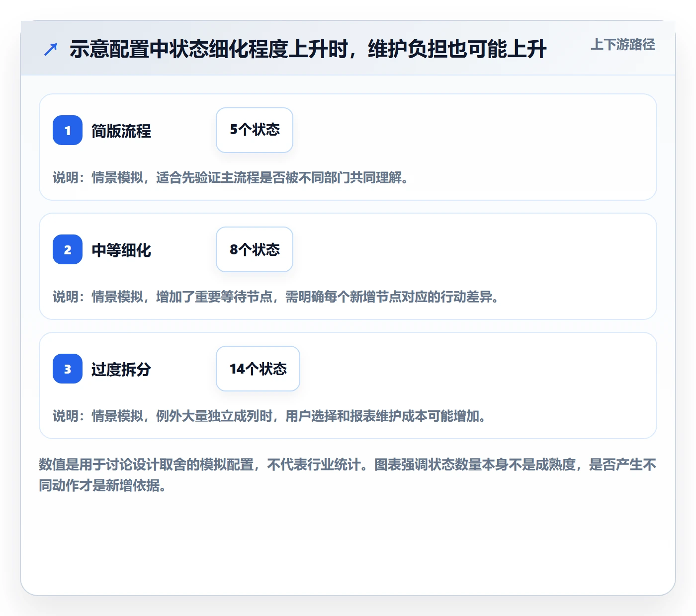Screen dimensions: 696x616
Task: Click the 5个状态 pill
Action: (255, 130)
